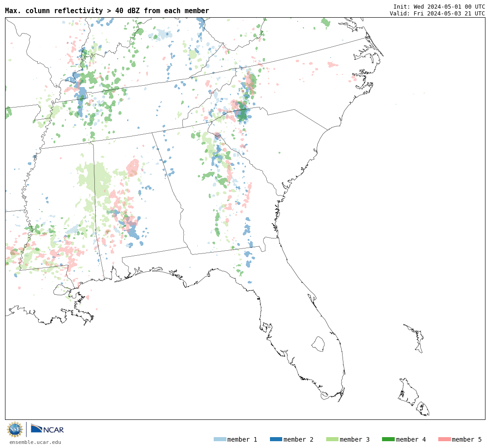The image size is (490, 448).
Task: Click the member 5 pink swatch
Action: coord(445,439)
